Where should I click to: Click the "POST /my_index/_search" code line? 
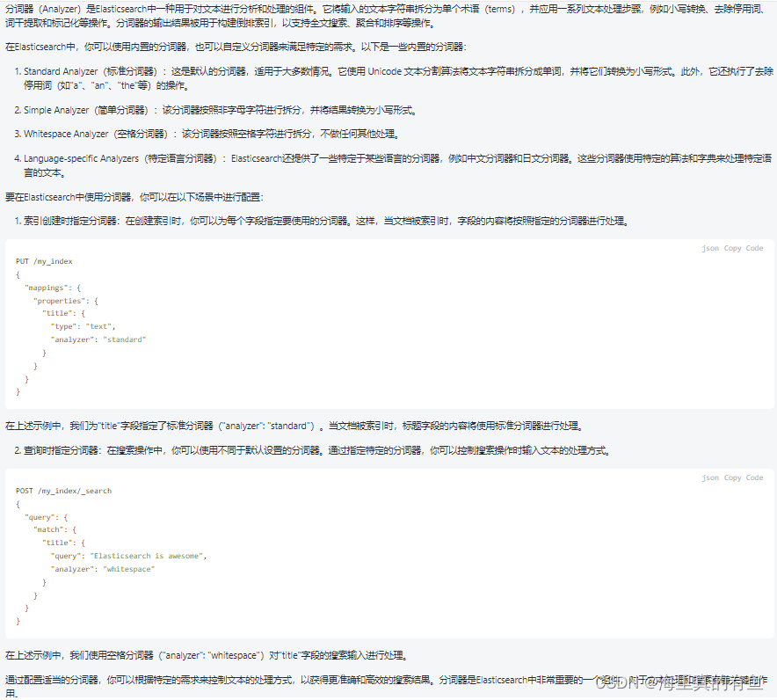pos(63,492)
